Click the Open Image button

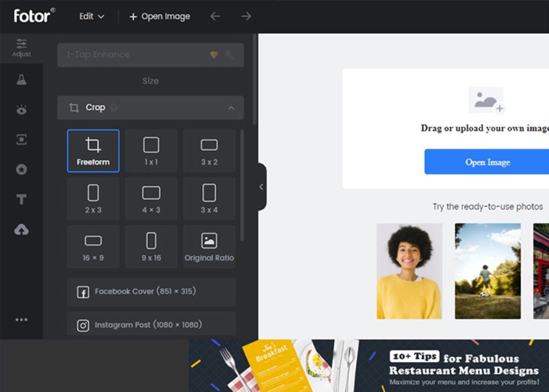point(488,162)
